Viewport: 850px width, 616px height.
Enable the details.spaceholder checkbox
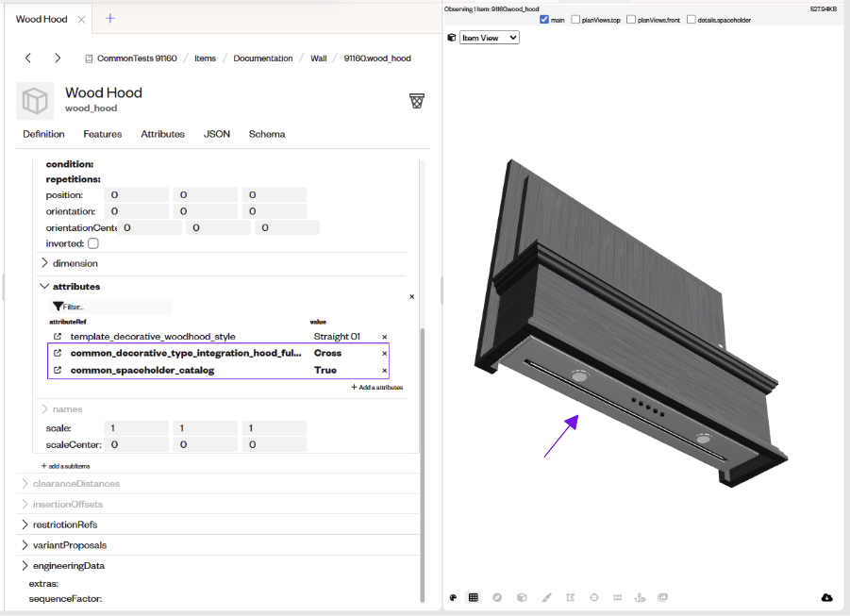[692, 20]
